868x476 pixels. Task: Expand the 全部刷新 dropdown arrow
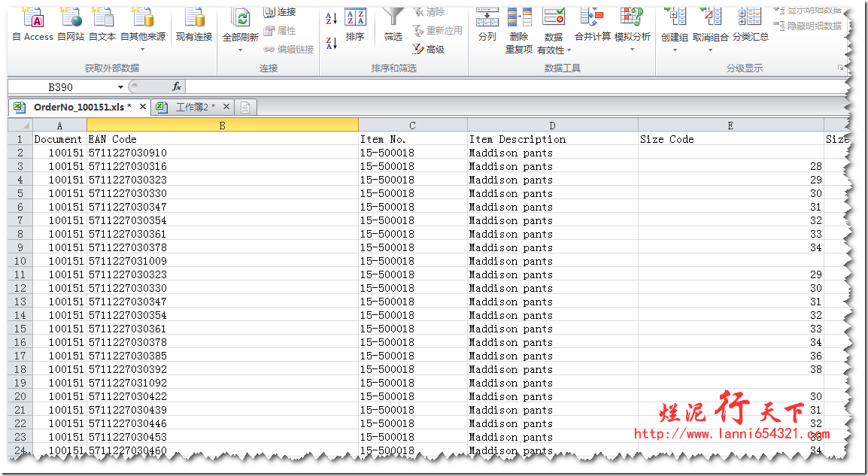(240, 50)
